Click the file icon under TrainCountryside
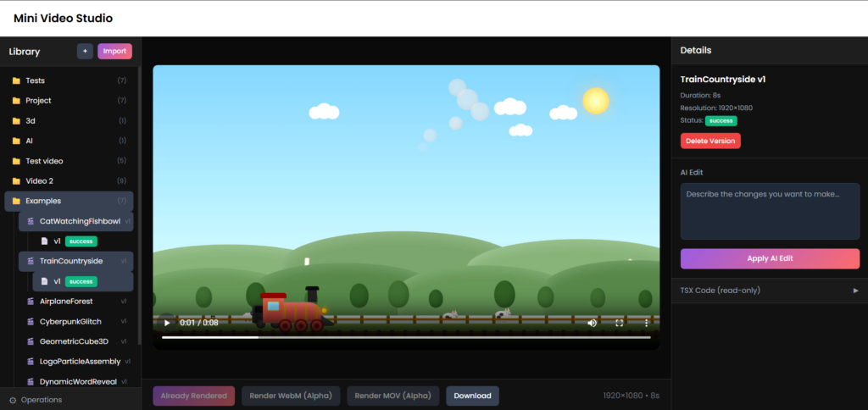The image size is (868, 410). tap(44, 281)
